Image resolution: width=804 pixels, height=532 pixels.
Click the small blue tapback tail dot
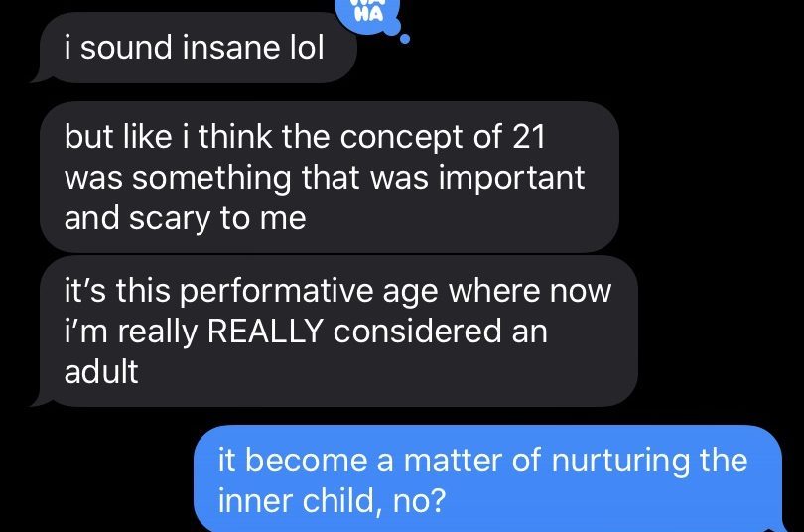click(404, 41)
